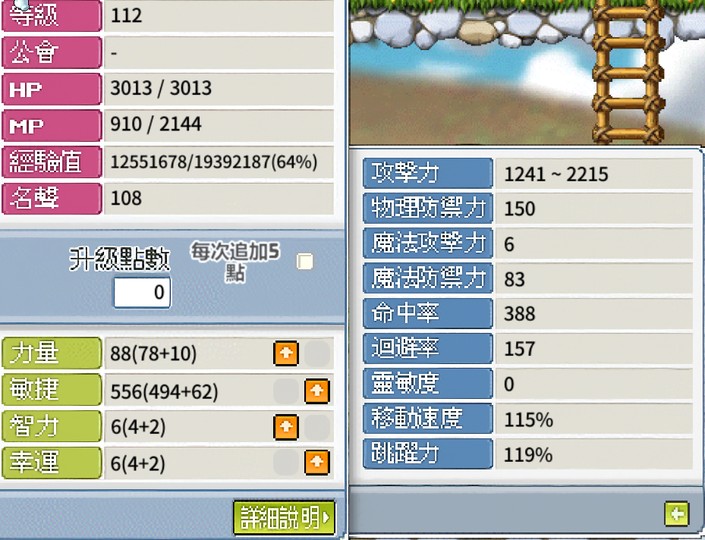The height and width of the screenshot is (540, 705).
Task: Select the 攻擊力 stat label
Action: pos(428,173)
